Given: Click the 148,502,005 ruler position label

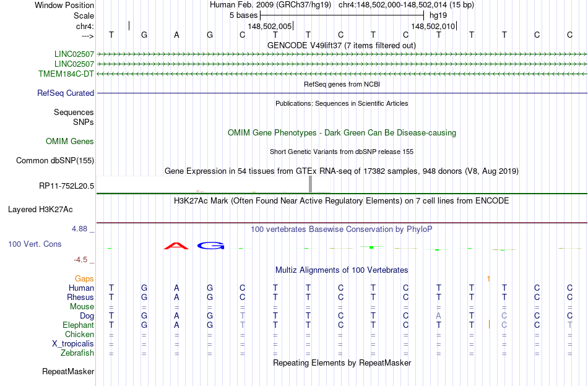Looking at the screenshot, I should click(269, 26).
